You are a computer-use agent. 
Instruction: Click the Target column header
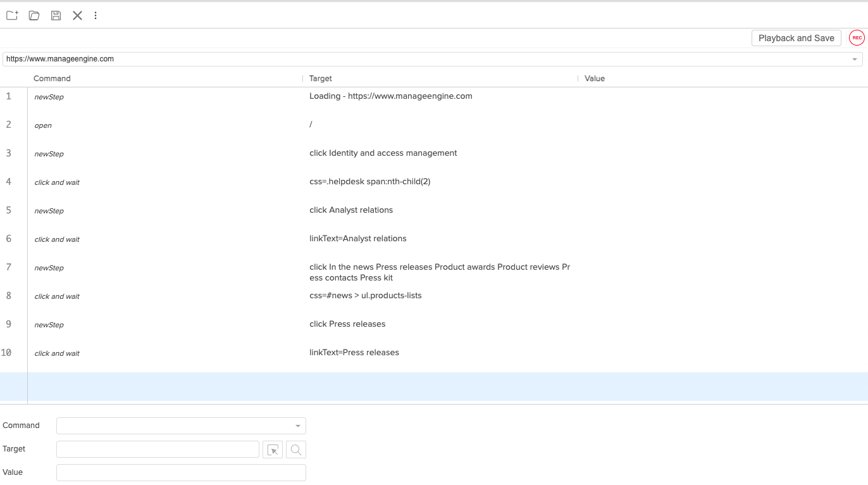[321, 79]
